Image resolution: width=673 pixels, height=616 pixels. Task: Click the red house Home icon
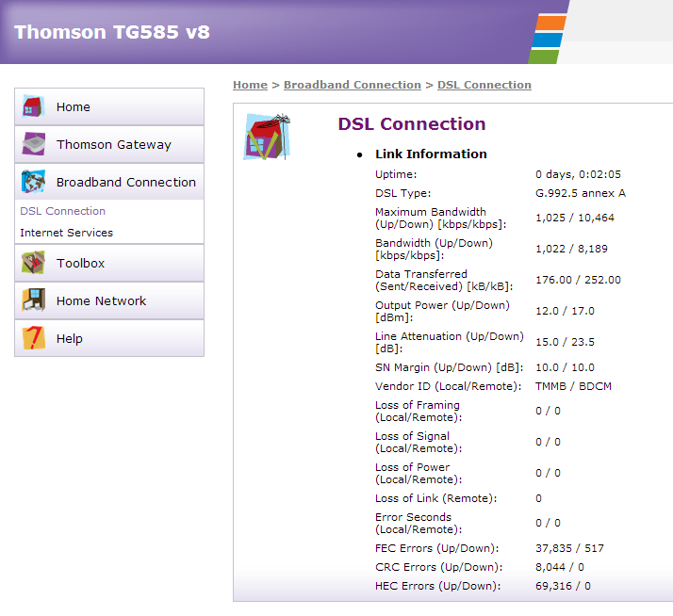click(x=34, y=106)
